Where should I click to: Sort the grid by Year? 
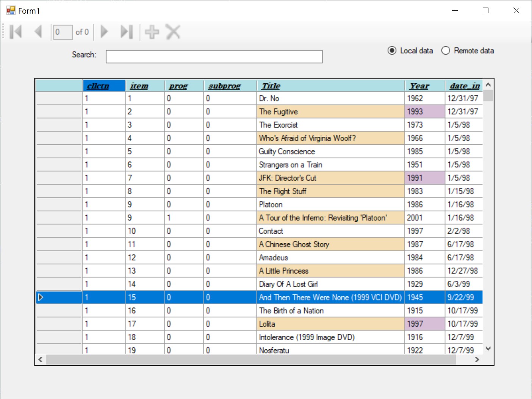[419, 86]
